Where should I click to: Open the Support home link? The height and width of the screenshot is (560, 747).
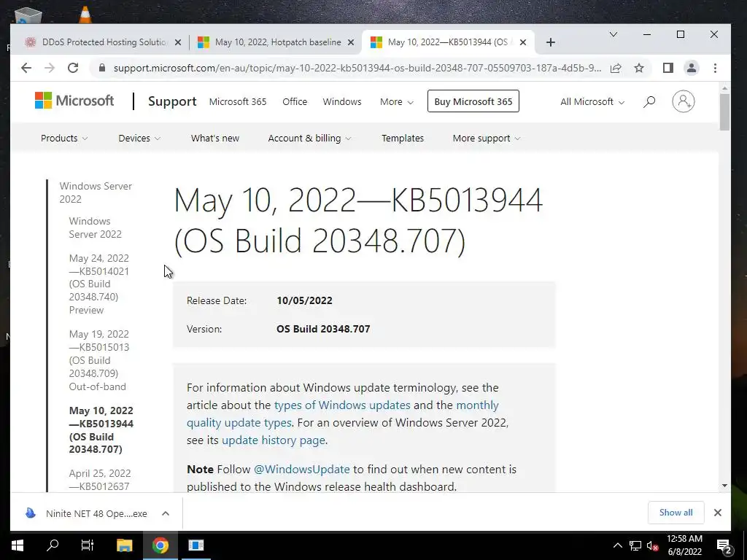pyautogui.click(x=172, y=101)
